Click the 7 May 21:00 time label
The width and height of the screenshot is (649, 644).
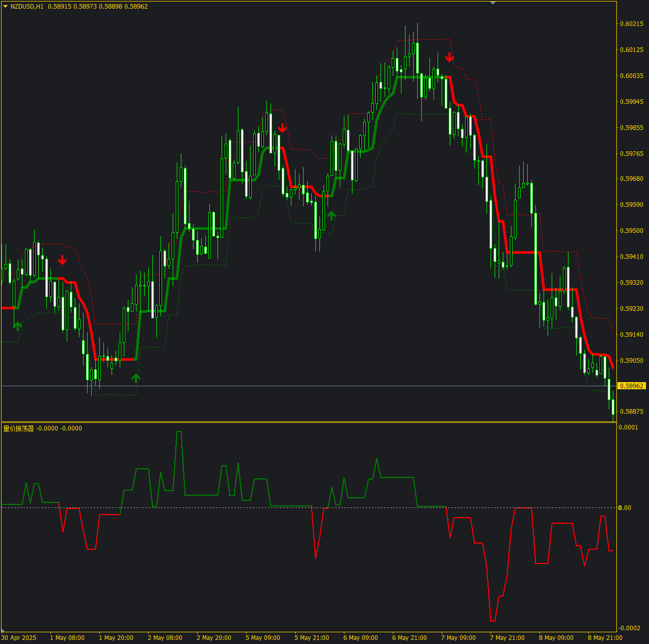[x=507, y=637]
